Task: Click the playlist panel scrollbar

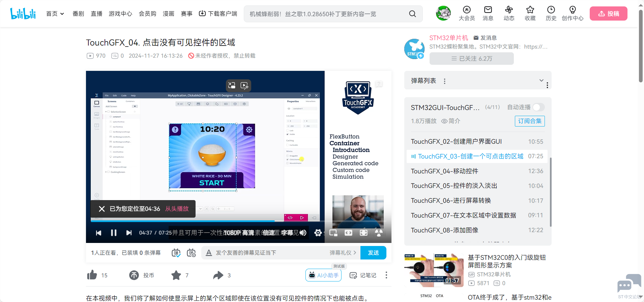Action: click(x=551, y=192)
